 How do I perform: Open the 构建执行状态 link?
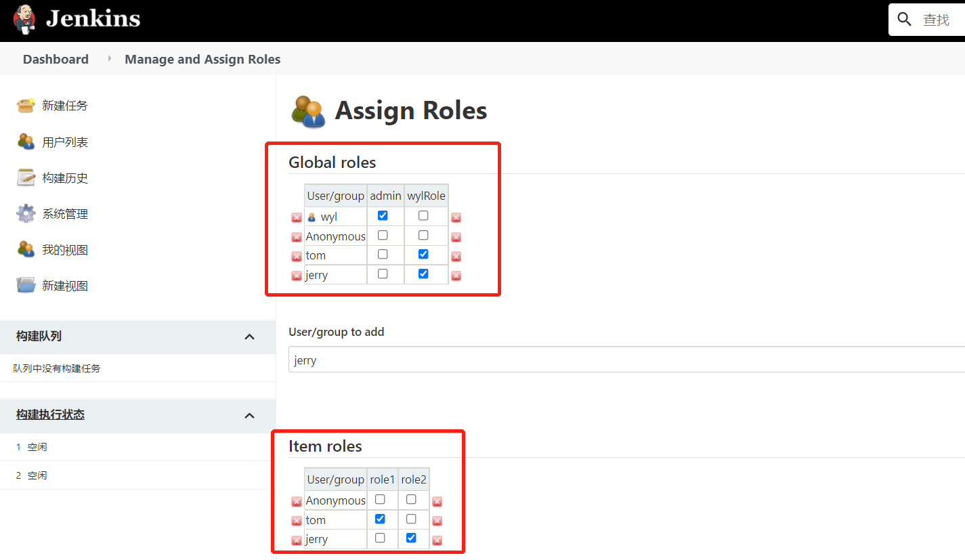[51, 414]
